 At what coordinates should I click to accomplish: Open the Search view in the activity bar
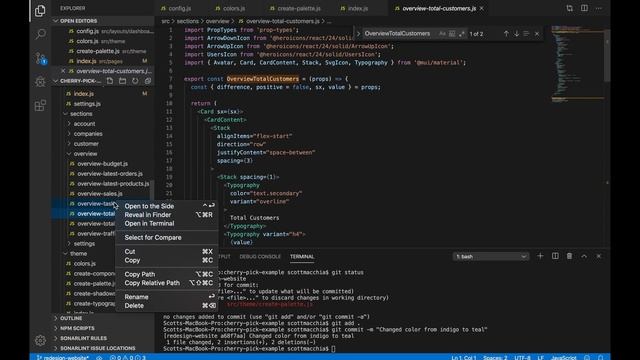40,34
